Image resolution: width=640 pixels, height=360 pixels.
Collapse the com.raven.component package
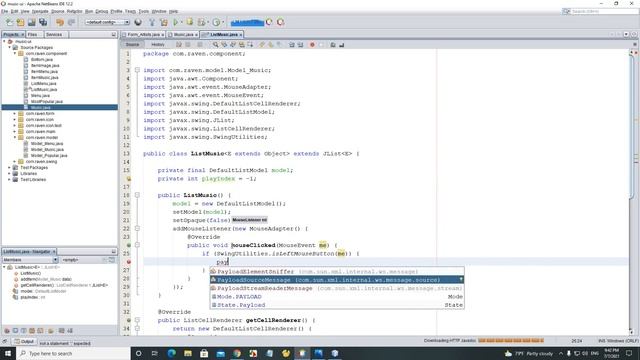15,53
